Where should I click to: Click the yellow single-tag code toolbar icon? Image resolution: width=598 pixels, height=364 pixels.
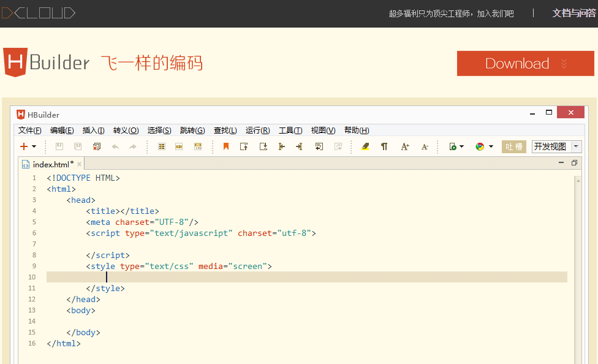pyautogui.click(x=179, y=146)
